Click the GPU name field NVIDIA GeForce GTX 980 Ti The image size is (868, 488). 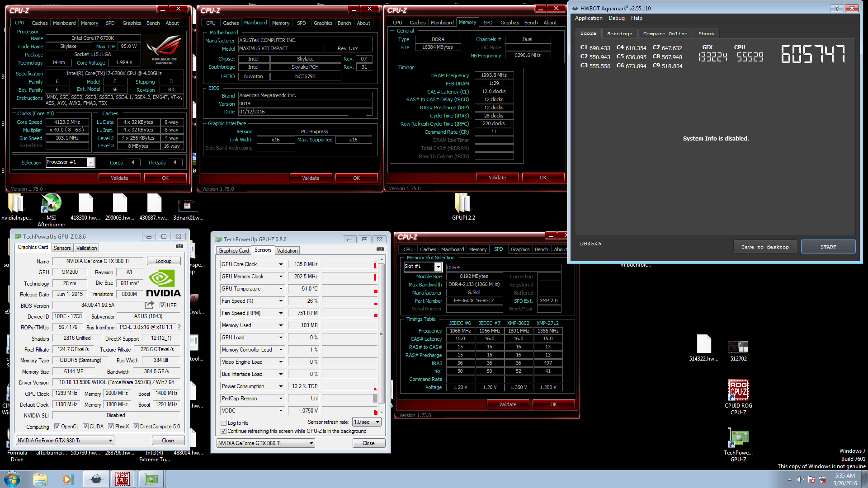[x=98, y=261]
